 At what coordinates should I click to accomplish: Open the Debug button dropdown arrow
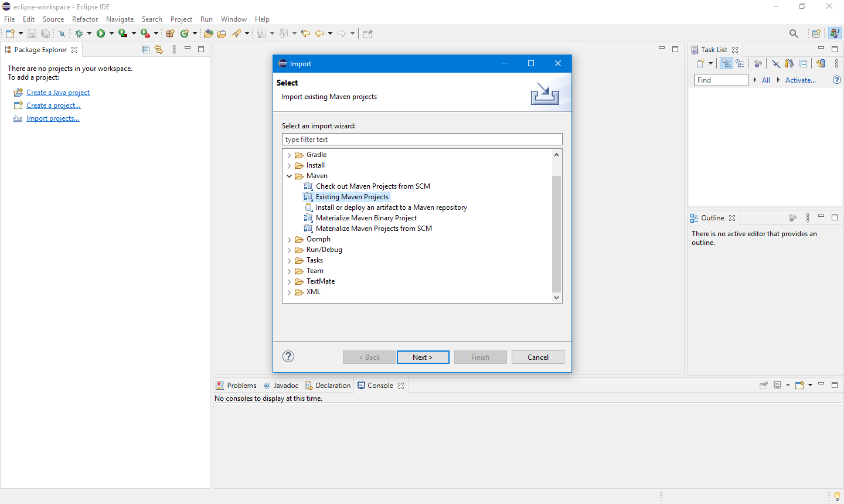89,33
